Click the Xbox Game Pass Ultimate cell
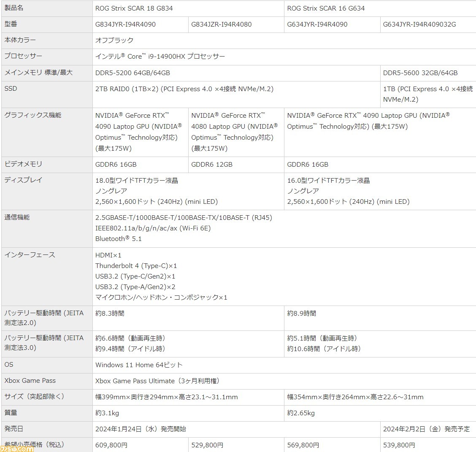 284,381
